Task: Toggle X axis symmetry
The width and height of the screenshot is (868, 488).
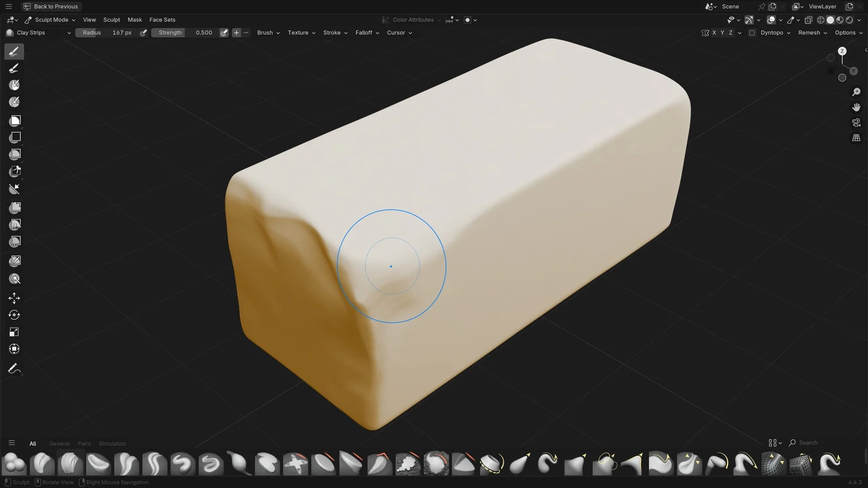Action: point(714,33)
